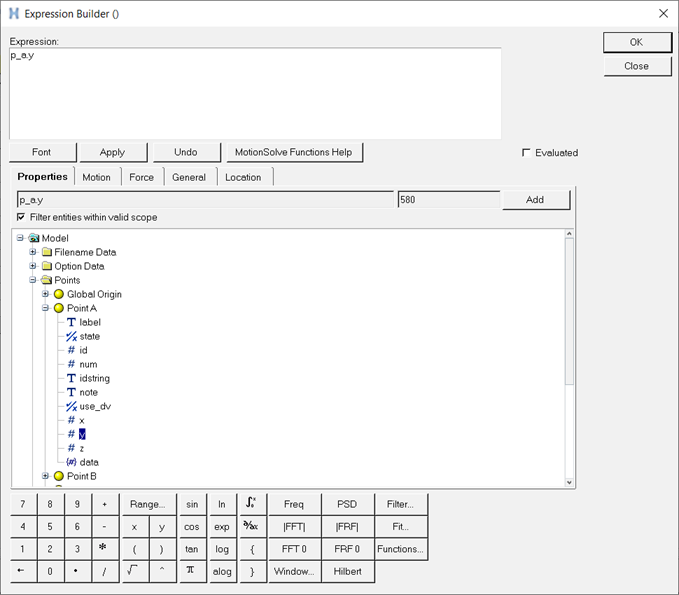Click the Apply button
679x595 pixels.
pyautogui.click(x=112, y=152)
